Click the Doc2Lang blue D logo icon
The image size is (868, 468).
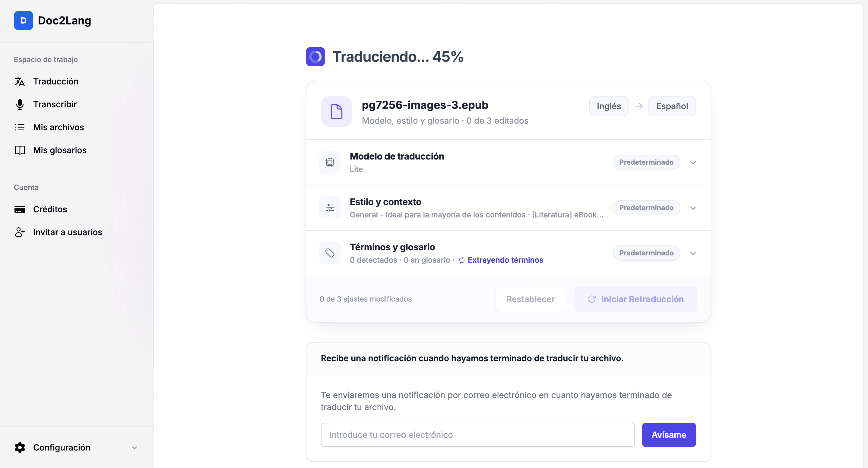click(x=23, y=21)
